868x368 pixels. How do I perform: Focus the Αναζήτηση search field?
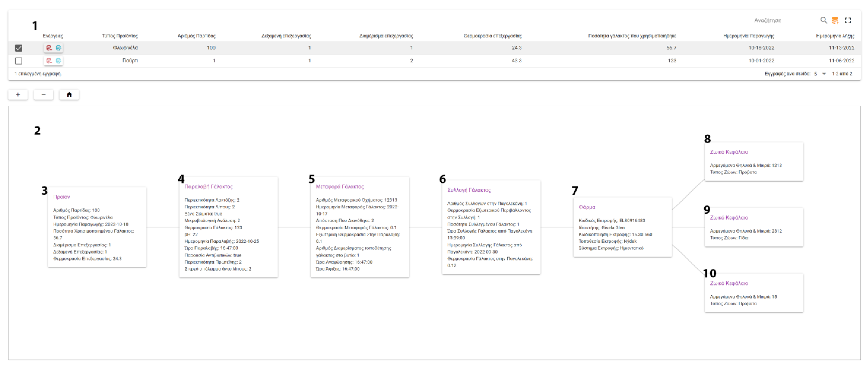pyautogui.click(x=775, y=20)
